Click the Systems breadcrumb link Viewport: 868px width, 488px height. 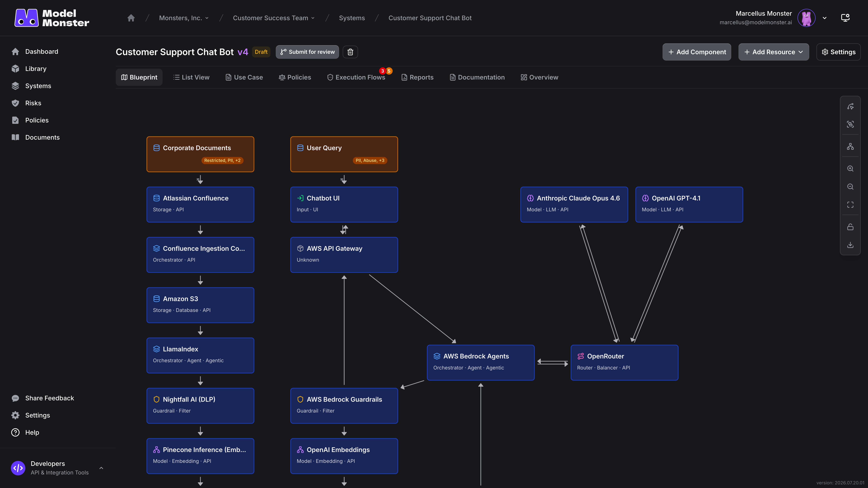pos(352,18)
